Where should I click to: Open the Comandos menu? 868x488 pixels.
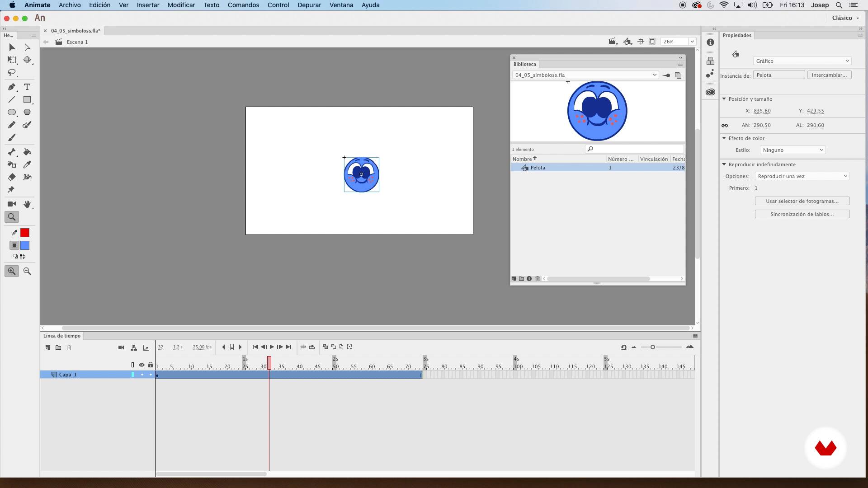pyautogui.click(x=243, y=5)
